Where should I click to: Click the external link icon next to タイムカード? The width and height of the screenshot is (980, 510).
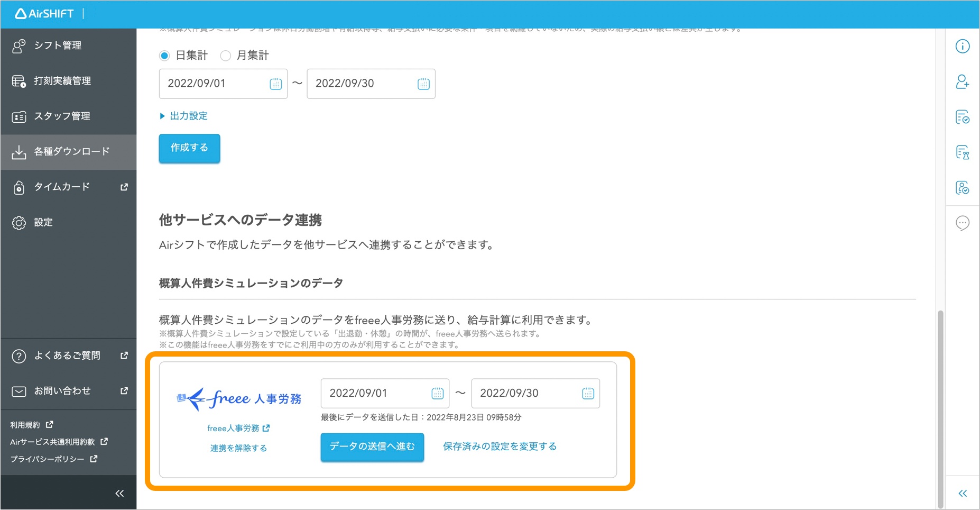point(124,187)
